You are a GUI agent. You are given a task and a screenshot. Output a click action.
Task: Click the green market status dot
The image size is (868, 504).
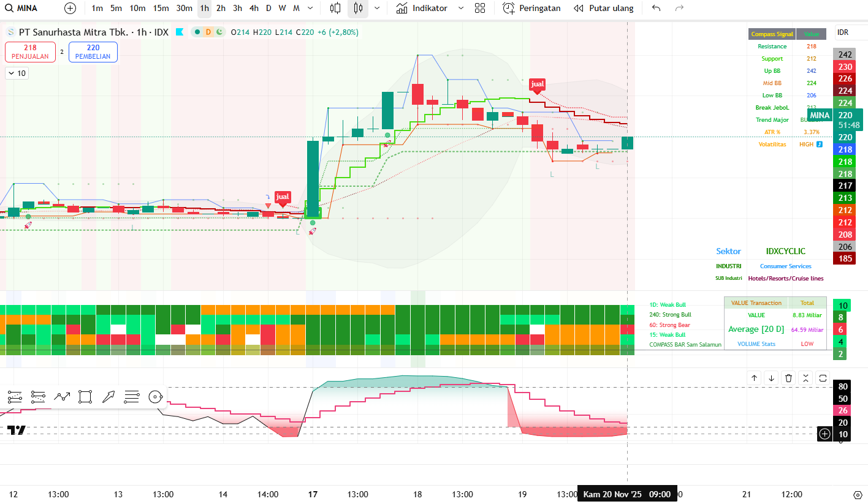tap(197, 32)
